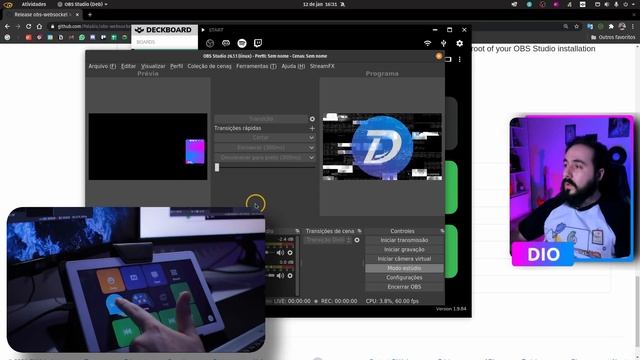The height and width of the screenshot is (360, 640).
Task: Open Perfil menu in OBS
Action: tap(176, 66)
